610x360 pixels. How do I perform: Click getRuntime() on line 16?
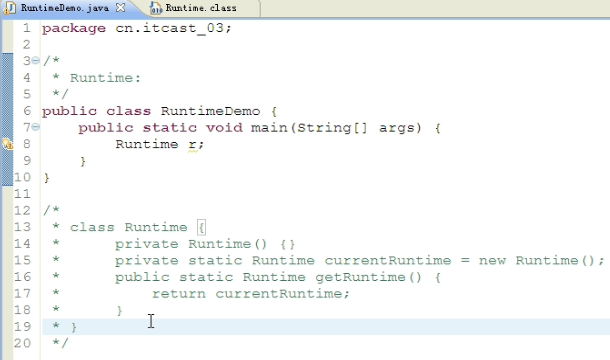tap(368, 277)
